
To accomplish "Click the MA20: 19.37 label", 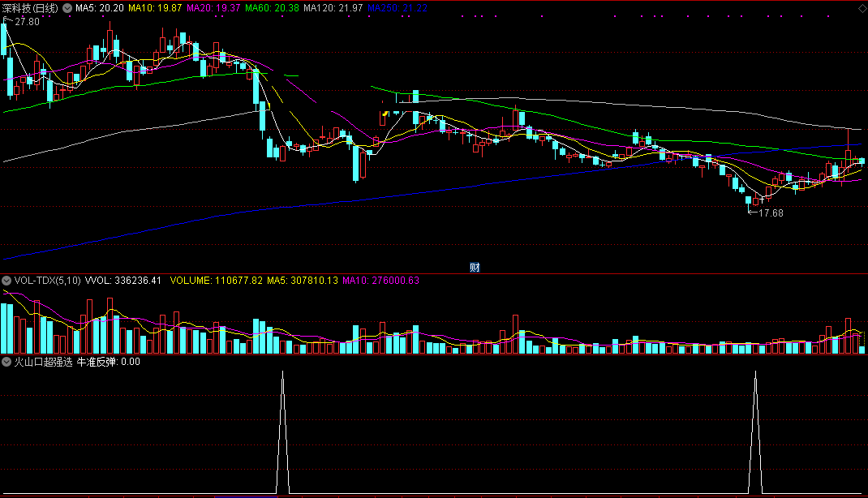I will tap(213, 8).
